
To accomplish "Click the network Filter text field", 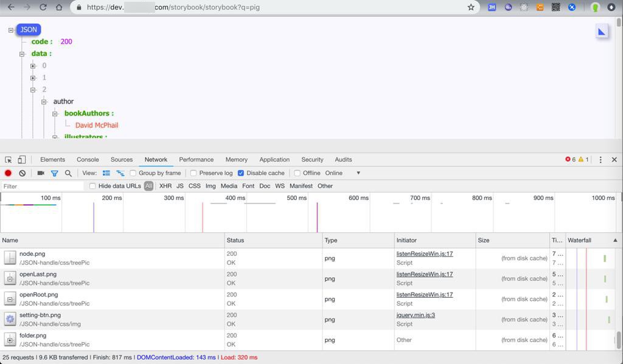I will [x=42, y=186].
